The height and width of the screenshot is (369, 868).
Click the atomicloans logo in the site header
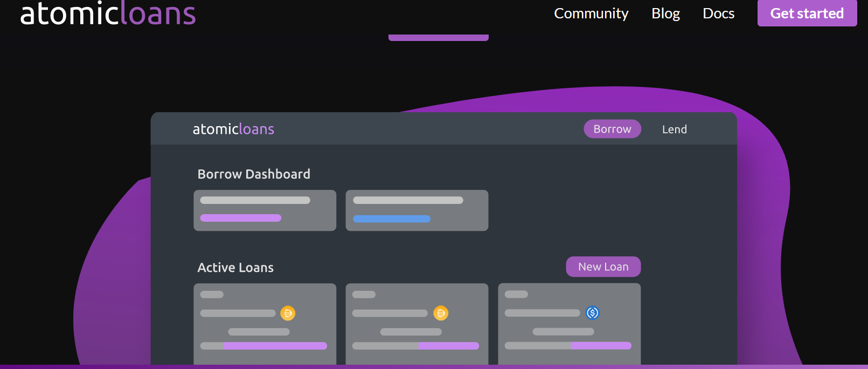(108, 13)
